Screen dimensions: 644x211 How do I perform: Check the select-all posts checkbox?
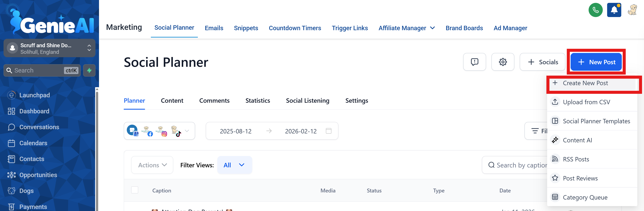coord(135,190)
